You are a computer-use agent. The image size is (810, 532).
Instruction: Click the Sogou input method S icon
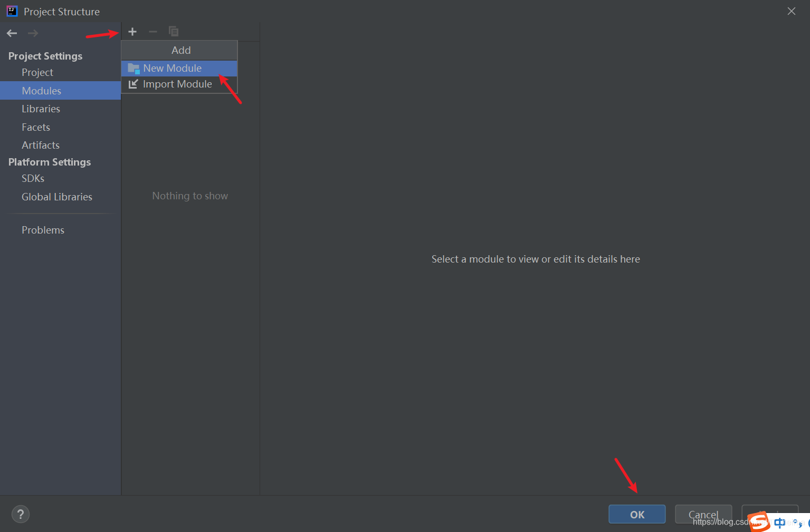[759, 521]
